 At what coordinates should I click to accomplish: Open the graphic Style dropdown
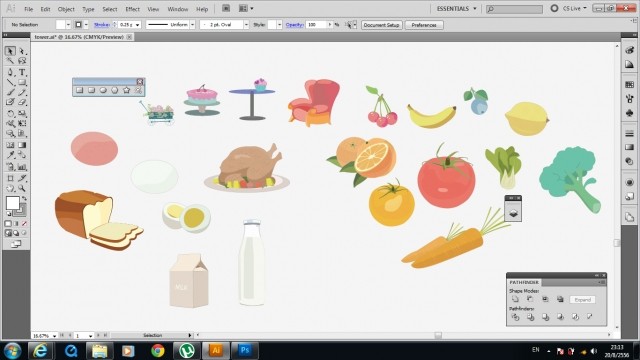click(279, 25)
